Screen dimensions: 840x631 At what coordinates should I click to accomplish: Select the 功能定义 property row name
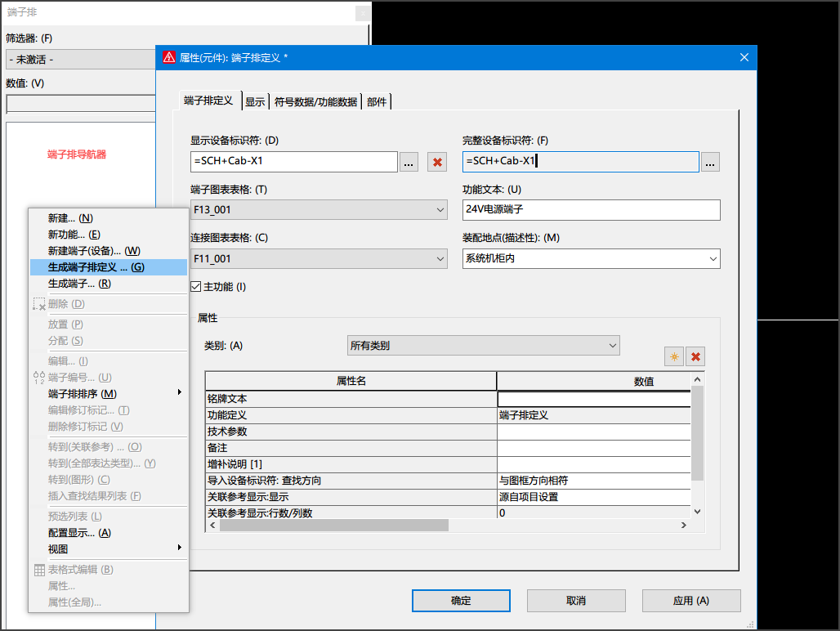point(351,415)
